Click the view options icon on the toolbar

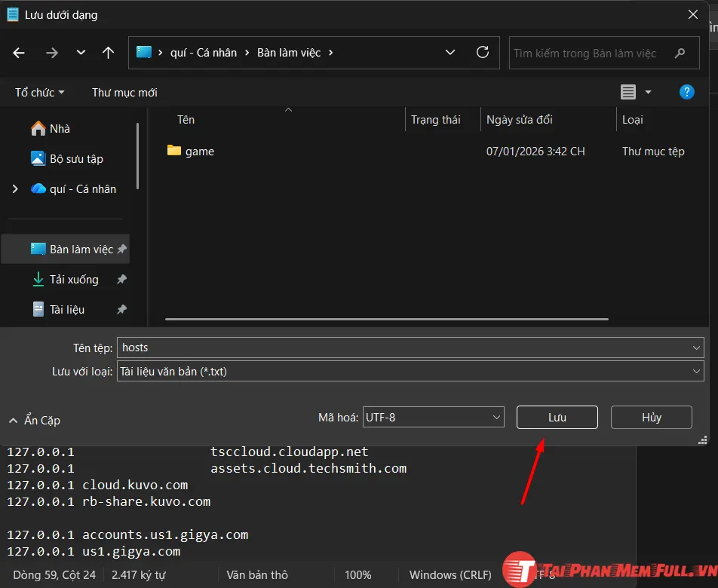click(x=627, y=92)
